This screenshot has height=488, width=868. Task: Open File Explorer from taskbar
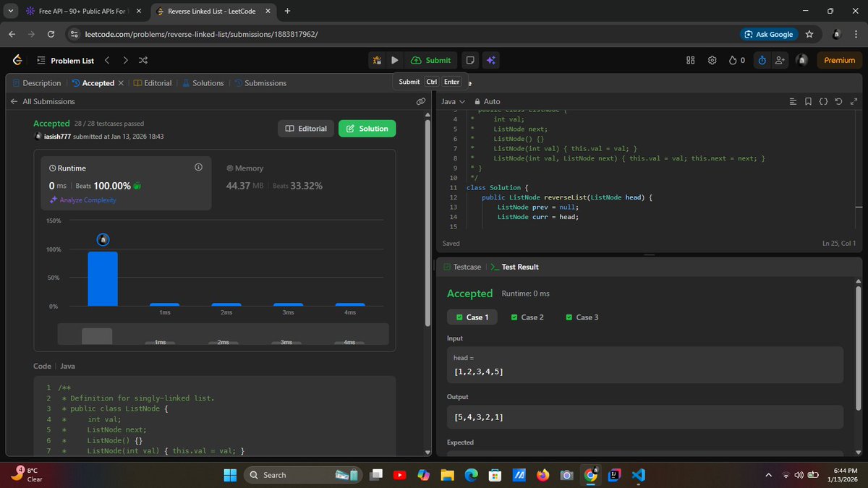(447, 475)
